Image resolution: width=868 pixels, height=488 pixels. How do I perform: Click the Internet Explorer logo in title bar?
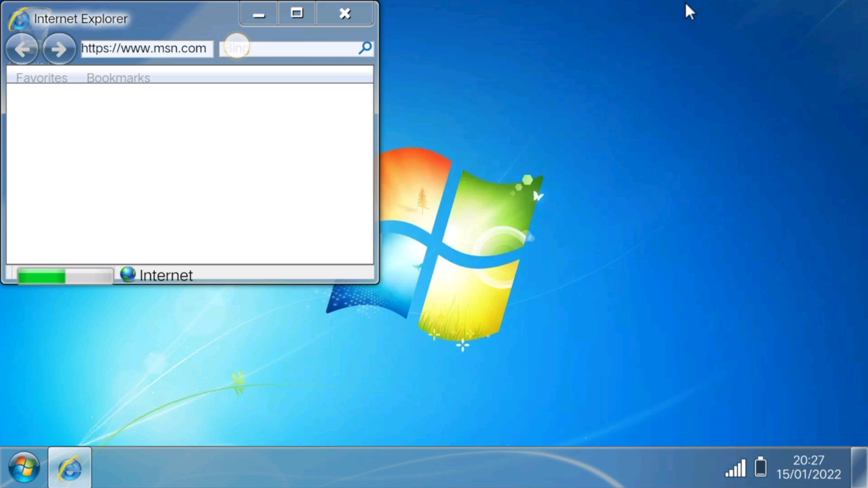click(19, 19)
